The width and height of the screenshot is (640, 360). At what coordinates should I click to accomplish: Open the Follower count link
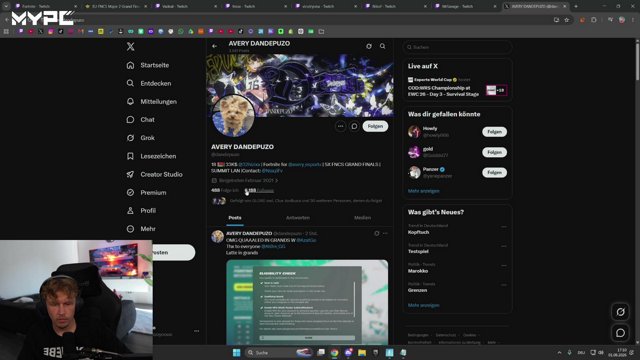point(259,191)
